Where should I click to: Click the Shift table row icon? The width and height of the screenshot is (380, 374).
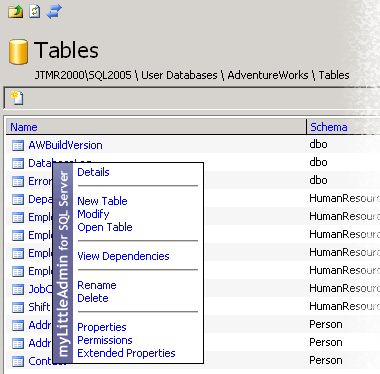click(18, 307)
